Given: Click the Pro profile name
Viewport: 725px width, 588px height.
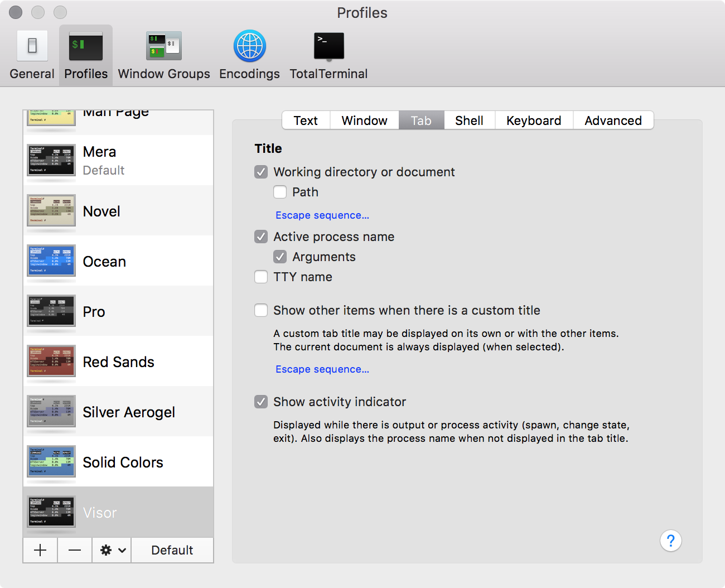Looking at the screenshot, I should tap(94, 312).
